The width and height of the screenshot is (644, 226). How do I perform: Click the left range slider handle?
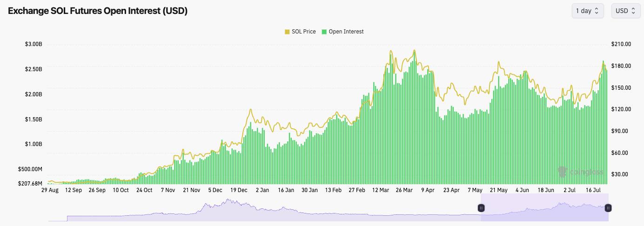coord(482,208)
